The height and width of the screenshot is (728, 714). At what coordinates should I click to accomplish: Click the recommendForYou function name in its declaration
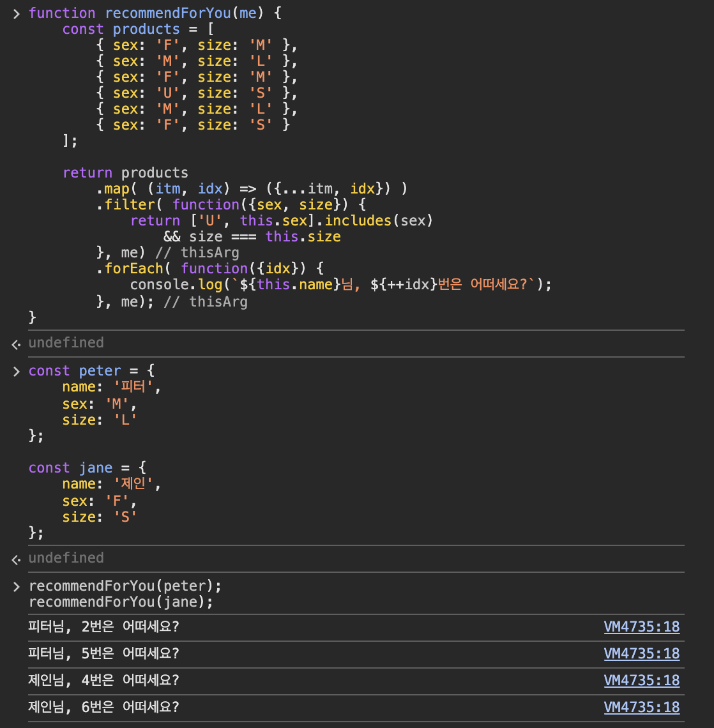tap(167, 13)
